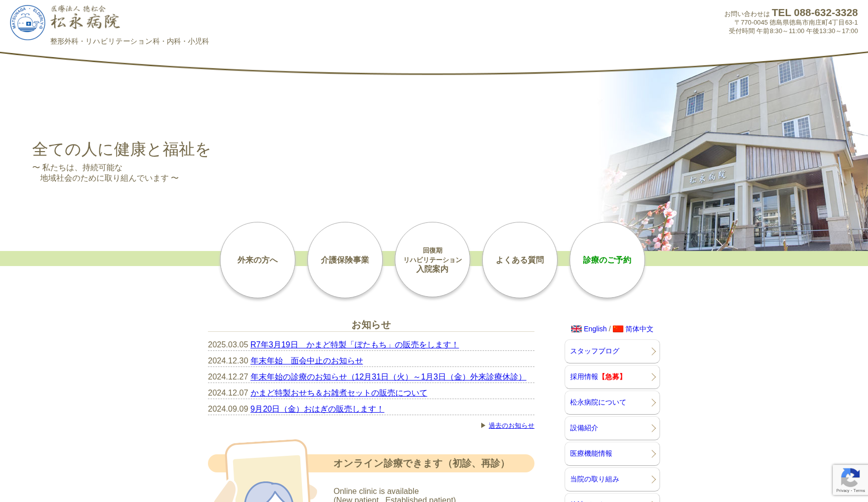Open 医療機能情報 sidebar item
The height and width of the screenshot is (502, 868).
[612, 454]
